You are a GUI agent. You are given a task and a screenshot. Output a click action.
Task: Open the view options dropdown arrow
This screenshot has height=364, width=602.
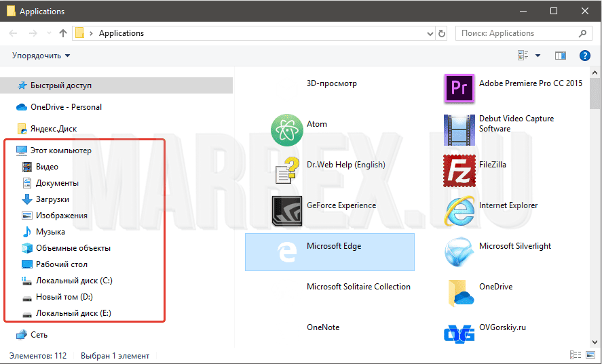538,56
